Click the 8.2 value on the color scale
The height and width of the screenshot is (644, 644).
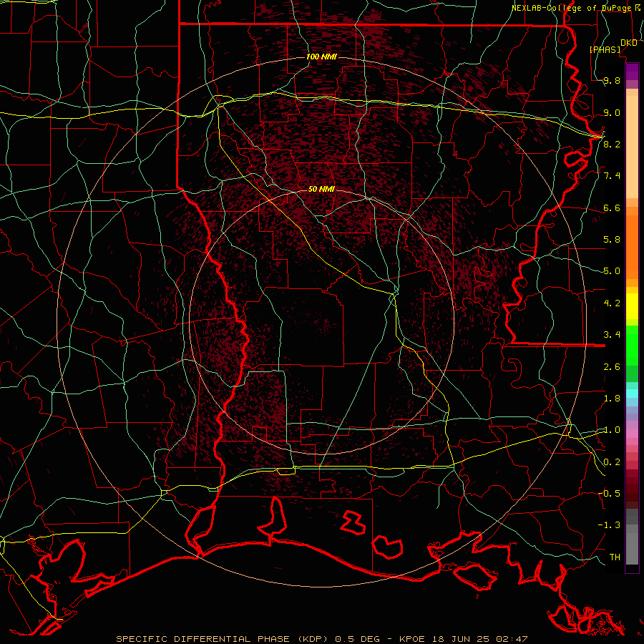(x=612, y=144)
